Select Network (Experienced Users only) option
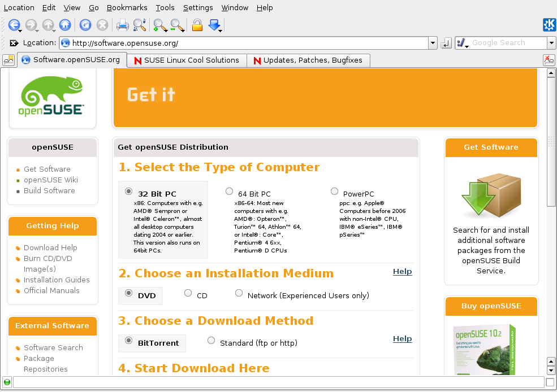 (239, 293)
